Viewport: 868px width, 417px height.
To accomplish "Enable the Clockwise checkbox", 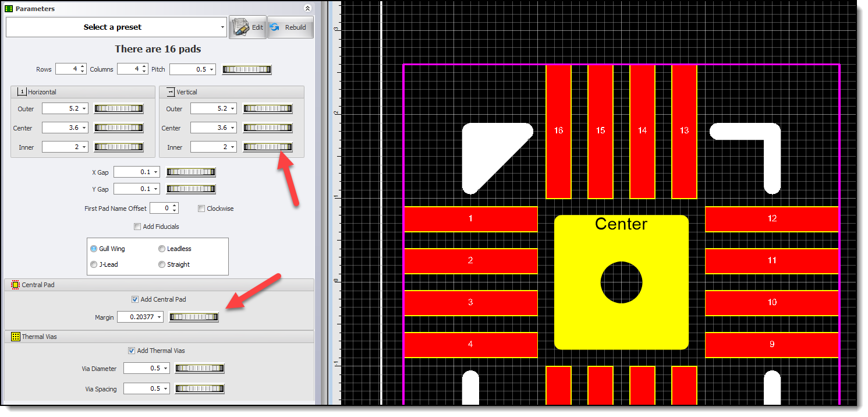I will (x=201, y=208).
